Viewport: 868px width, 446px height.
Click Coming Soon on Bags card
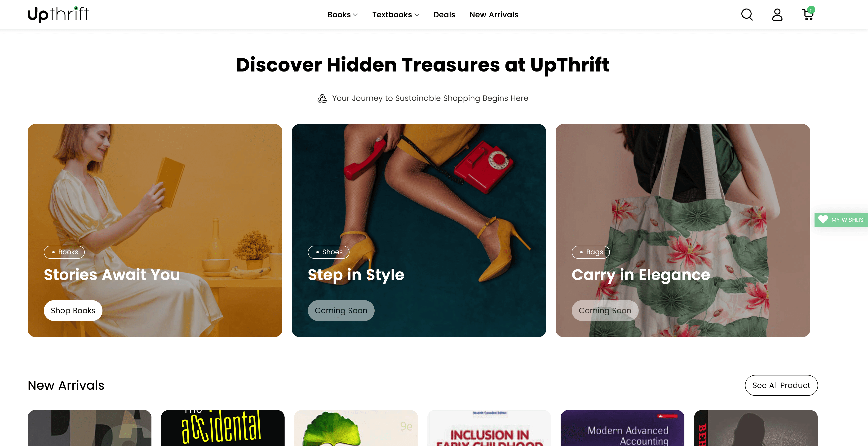(x=605, y=311)
